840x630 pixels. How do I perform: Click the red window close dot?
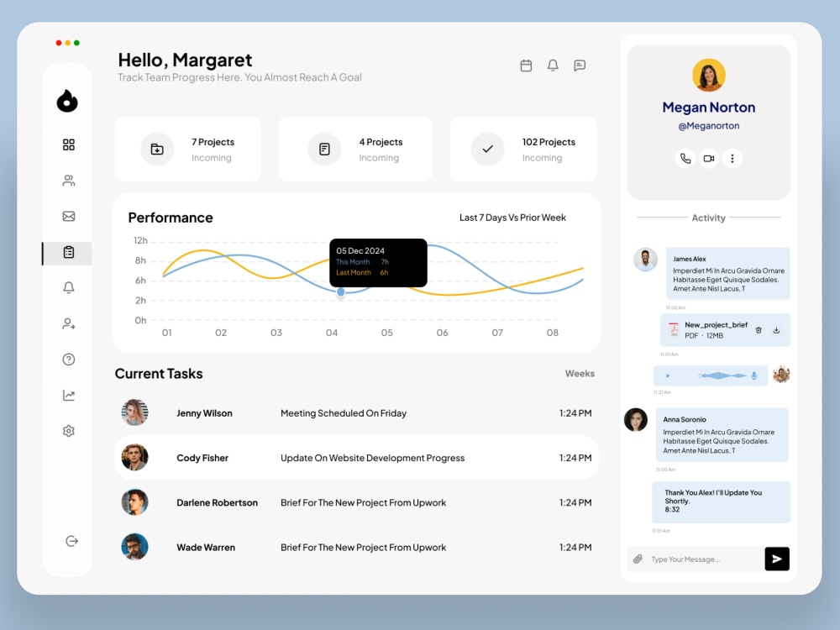[x=59, y=43]
